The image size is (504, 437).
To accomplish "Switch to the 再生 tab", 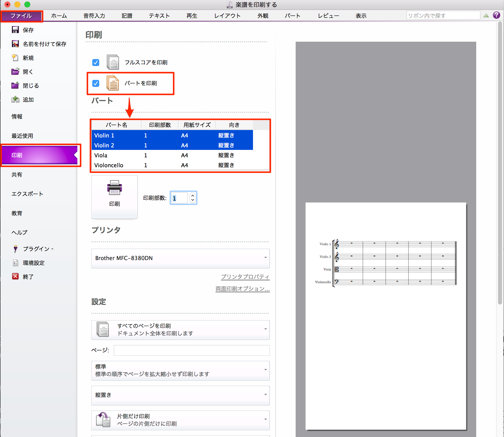I will pyautogui.click(x=192, y=16).
